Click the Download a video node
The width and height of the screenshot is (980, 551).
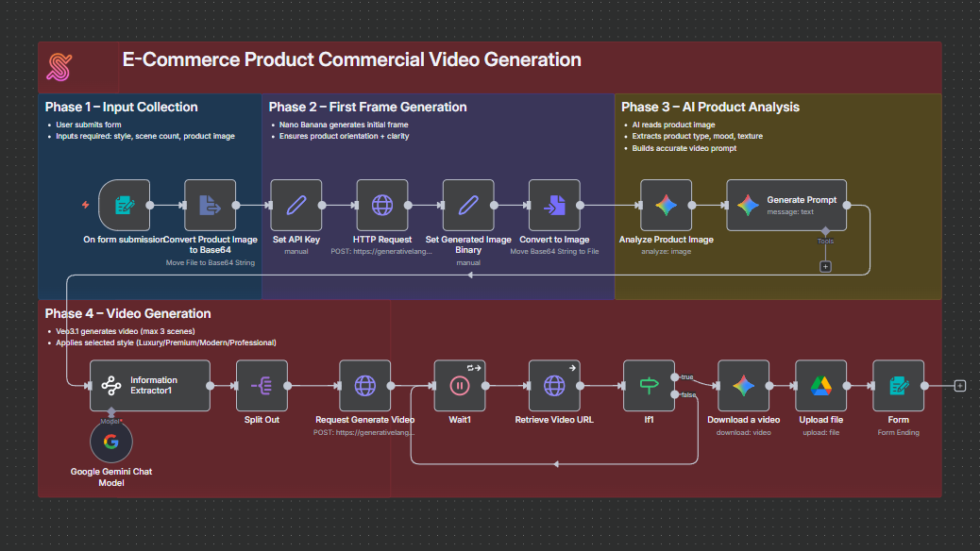pyautogui.click(x=743, y=386)
